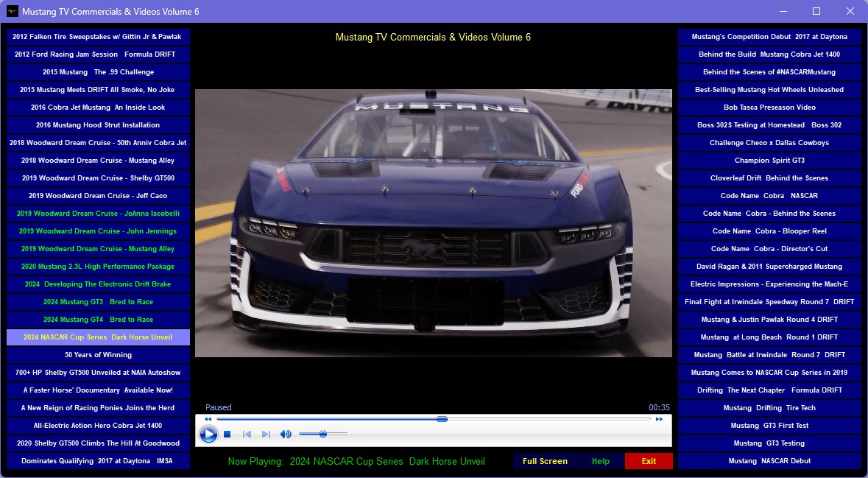Open 2016 Mustang Hood Strut Installation
868x478 pixels.
(98, 125)
